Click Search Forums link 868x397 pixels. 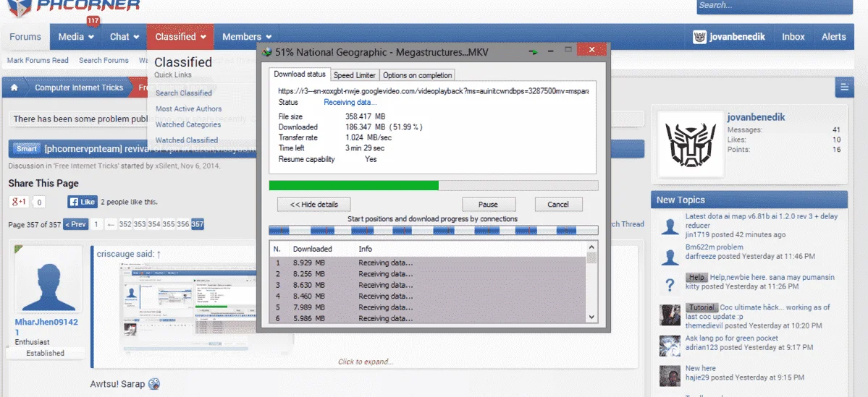click(104, 60)
